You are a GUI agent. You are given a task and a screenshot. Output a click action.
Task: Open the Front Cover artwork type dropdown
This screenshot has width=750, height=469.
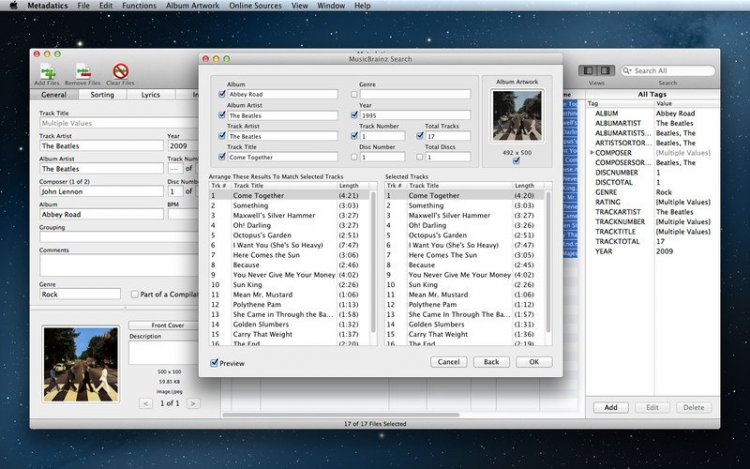click(167, 326)
